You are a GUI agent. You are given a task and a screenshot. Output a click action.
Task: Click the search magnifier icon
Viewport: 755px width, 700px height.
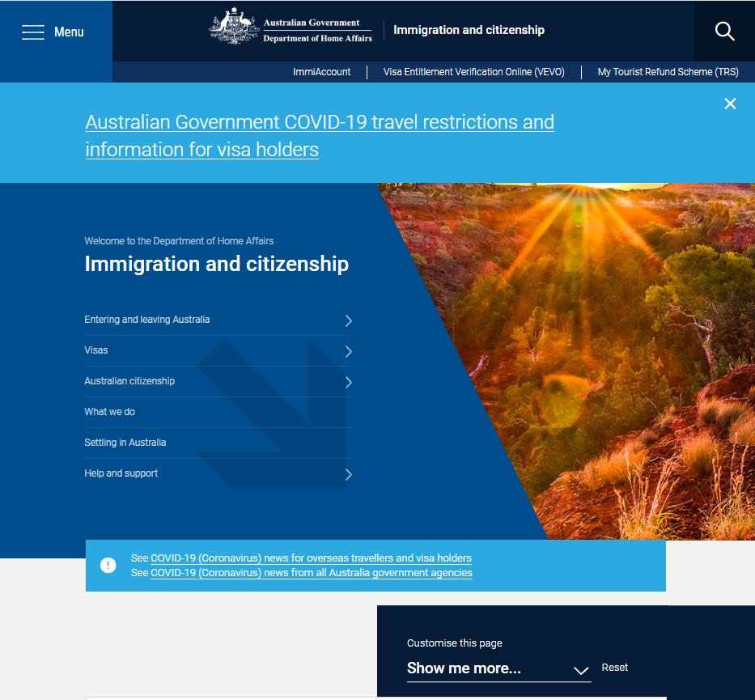click(x=724, y=31)
